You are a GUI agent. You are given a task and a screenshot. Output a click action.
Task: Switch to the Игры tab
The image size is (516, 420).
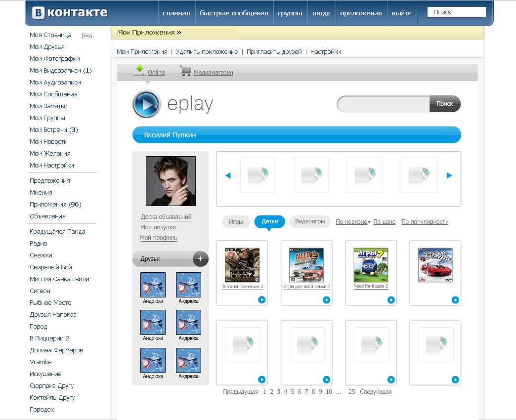click(236, 222)
